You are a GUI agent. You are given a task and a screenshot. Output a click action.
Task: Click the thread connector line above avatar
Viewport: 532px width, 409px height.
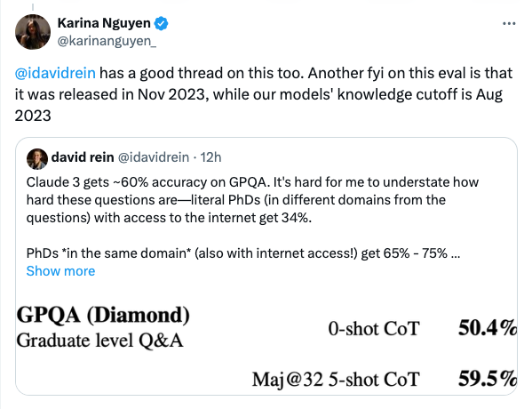point(33,7)
